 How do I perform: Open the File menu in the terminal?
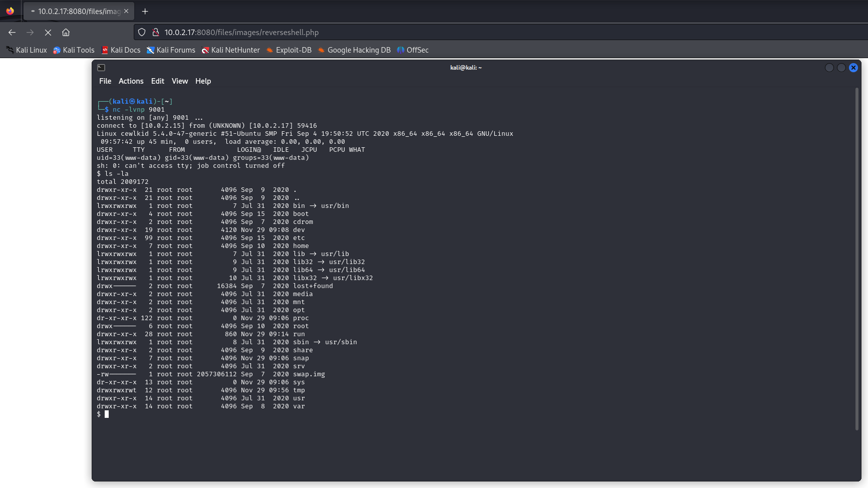point(105,81)
